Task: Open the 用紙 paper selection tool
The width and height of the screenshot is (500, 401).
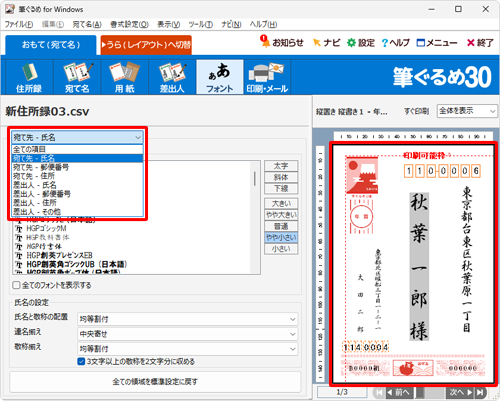Action: click(x=125, y=77)
